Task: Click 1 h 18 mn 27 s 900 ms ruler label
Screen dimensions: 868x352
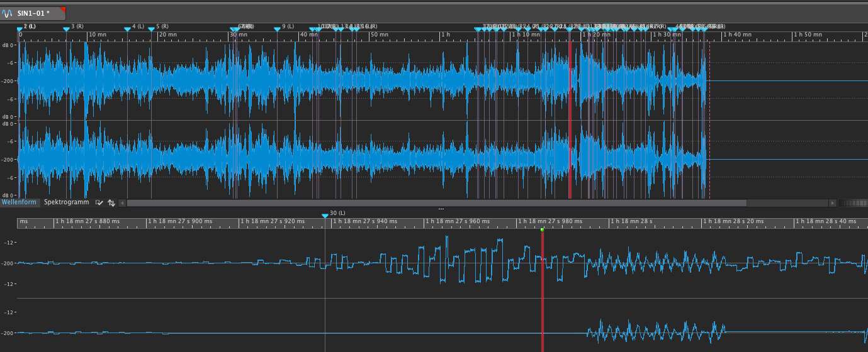Action: point(180,221)
